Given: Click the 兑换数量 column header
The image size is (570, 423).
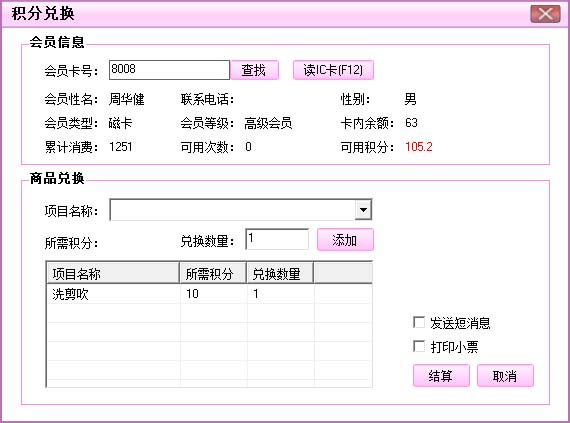Looking at the screenshot, I should tap(280, 274).
